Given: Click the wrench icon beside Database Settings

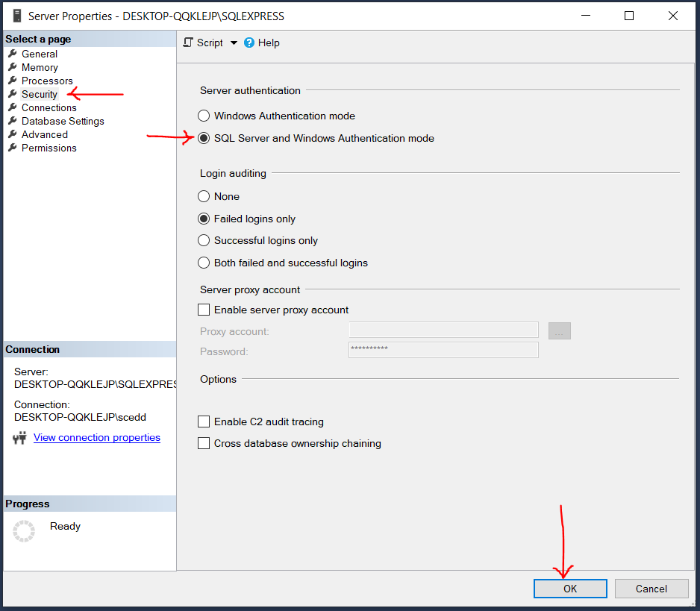Looking at the screenshot, I should pyautogui.click(x=13, y=121).
